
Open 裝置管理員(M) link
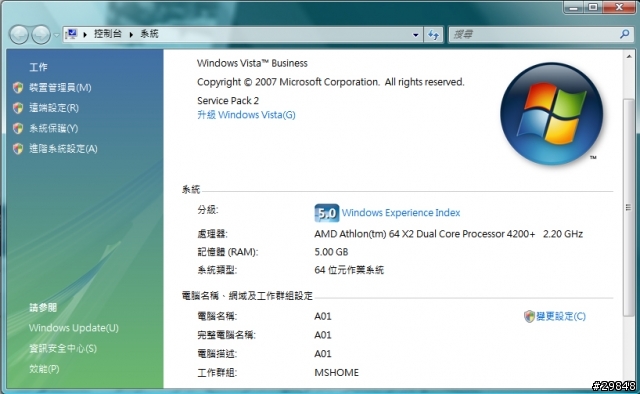tap(60, 87)
